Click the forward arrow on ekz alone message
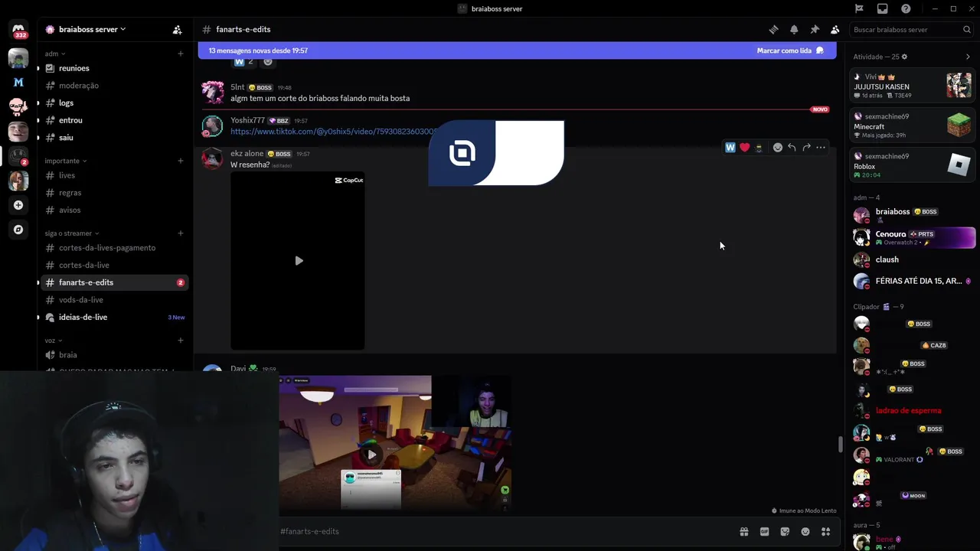 click(x=807, y=148)
